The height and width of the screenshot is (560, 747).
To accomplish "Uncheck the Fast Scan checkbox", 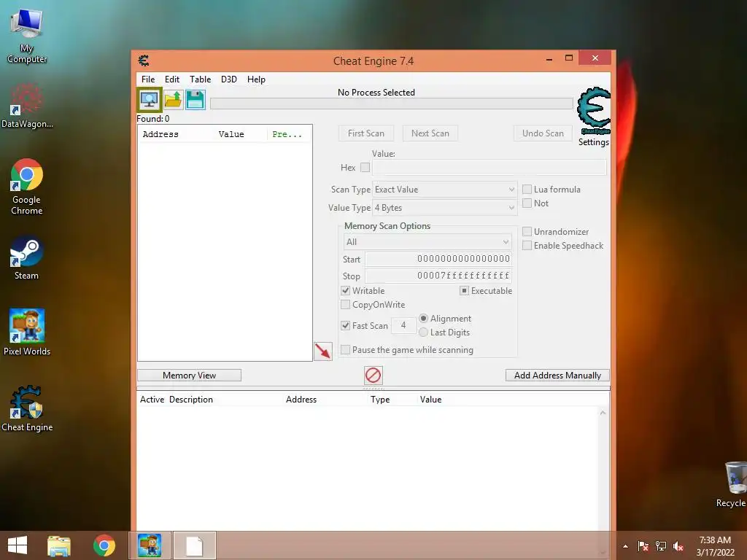I will [345, 326].
